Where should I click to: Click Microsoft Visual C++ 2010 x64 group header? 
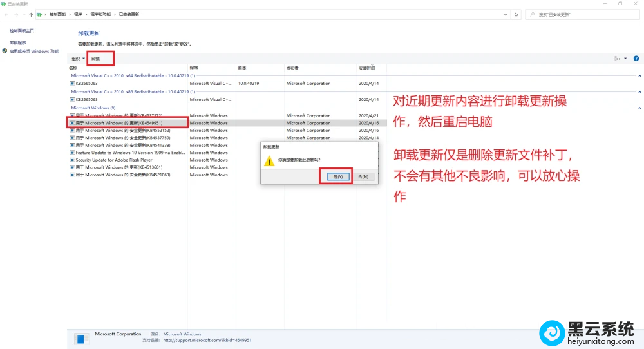click(x=133, y=76)
